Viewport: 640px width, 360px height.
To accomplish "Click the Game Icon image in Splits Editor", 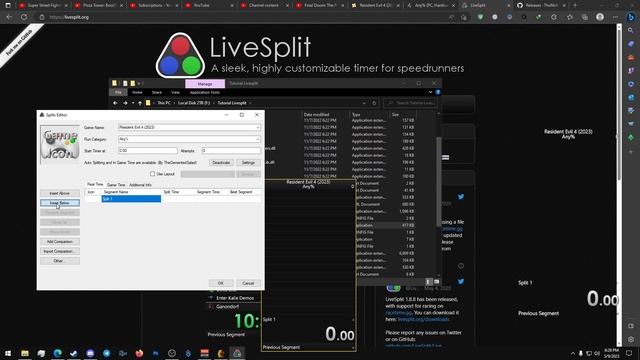I will [x=60, y=144].
